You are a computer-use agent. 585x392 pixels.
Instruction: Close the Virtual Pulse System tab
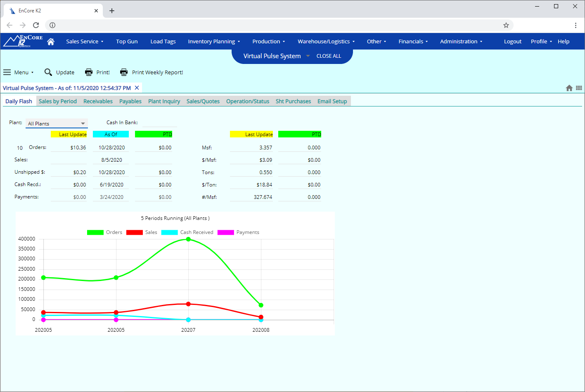137,88
